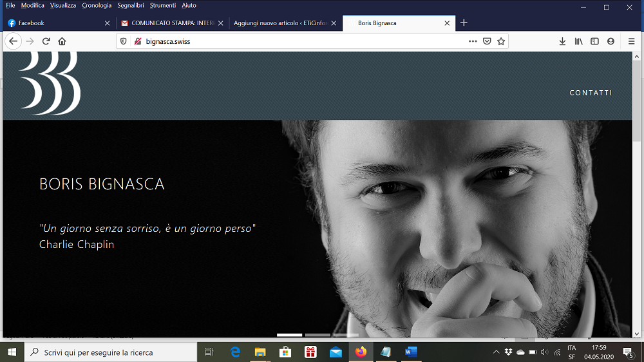This screenshot has width=644, height=362.
Task: Open the Modifica menu
Action: 32,5
